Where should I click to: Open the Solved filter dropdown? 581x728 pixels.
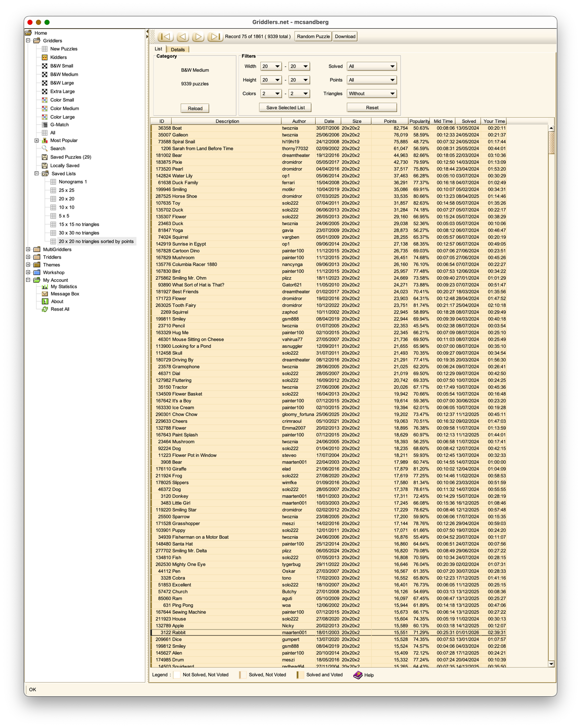pos(371,66)
